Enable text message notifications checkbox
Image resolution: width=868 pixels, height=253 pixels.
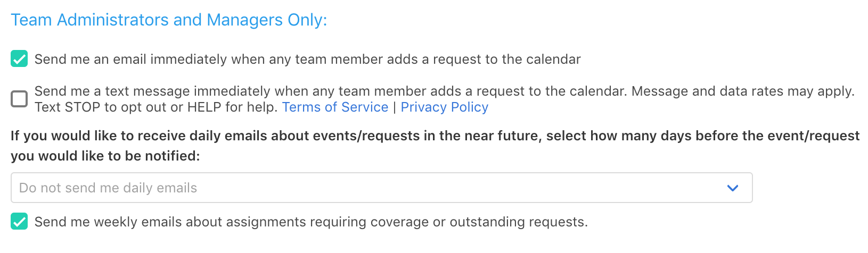click(x=19, y=99)
